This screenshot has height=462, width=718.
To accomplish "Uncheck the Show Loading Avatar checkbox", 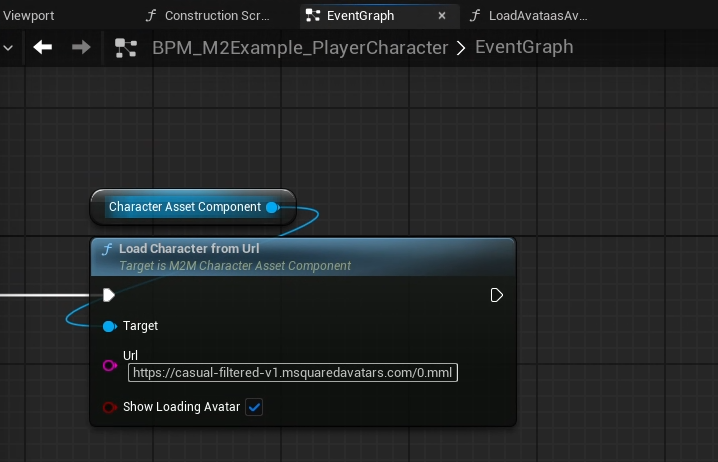I will tap(254, 407).
